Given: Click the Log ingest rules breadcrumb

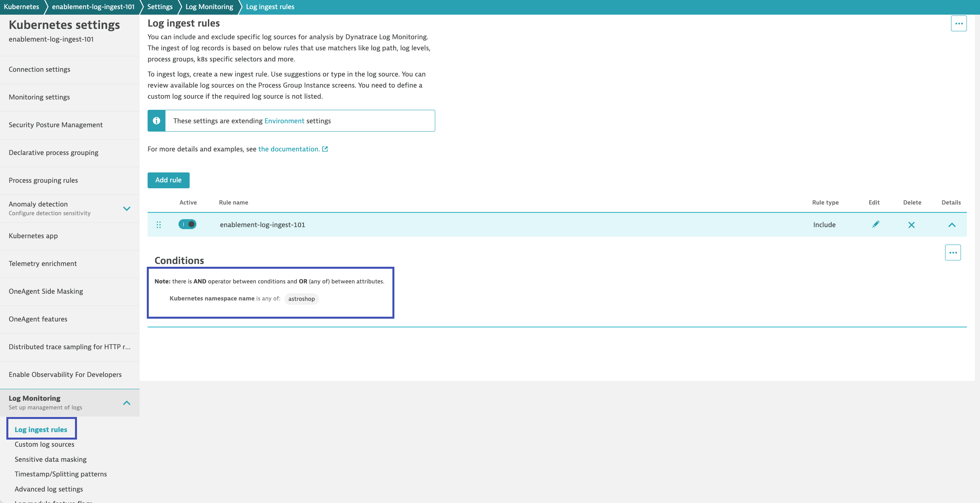Looking at the screenshot, I should (x=270, y=7).
